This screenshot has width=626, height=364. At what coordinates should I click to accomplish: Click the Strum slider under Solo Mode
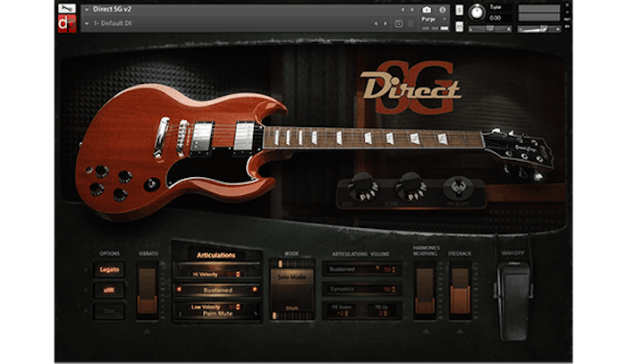click(x=292, y=316)
